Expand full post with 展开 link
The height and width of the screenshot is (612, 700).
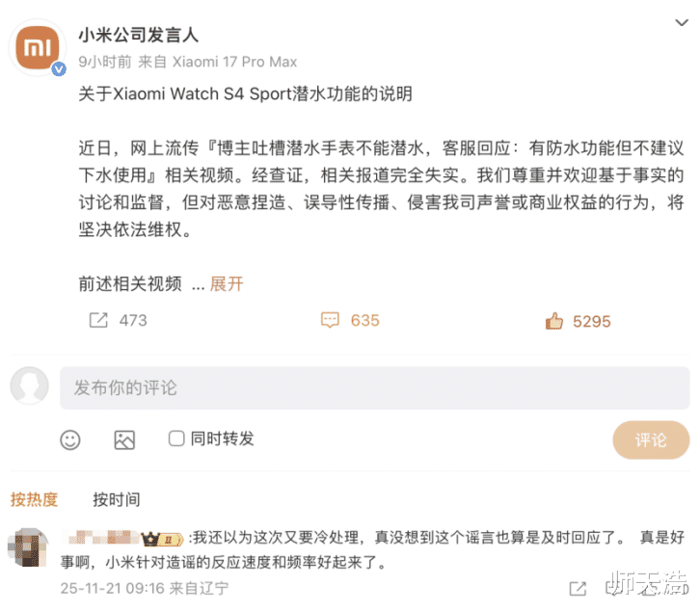227,283
